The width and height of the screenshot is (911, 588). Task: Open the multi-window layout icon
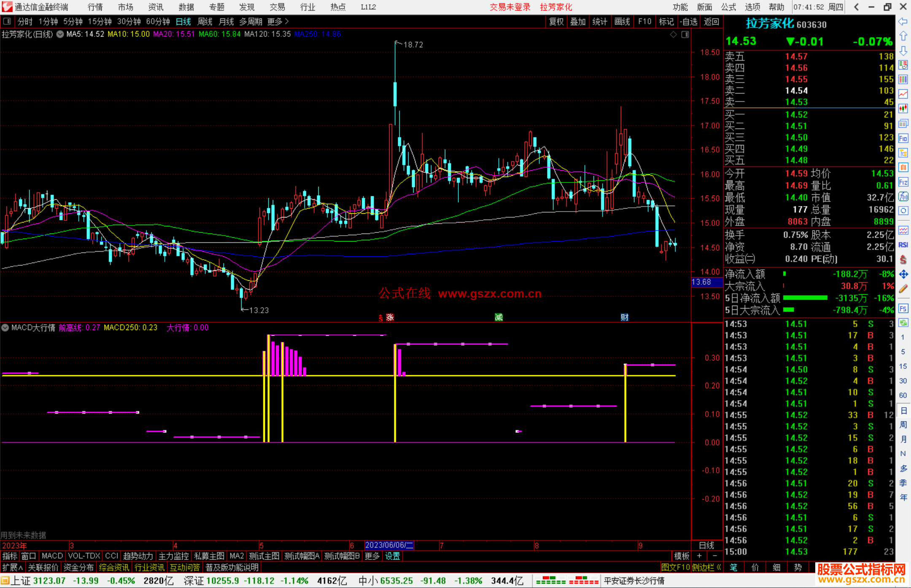(903, 124)
